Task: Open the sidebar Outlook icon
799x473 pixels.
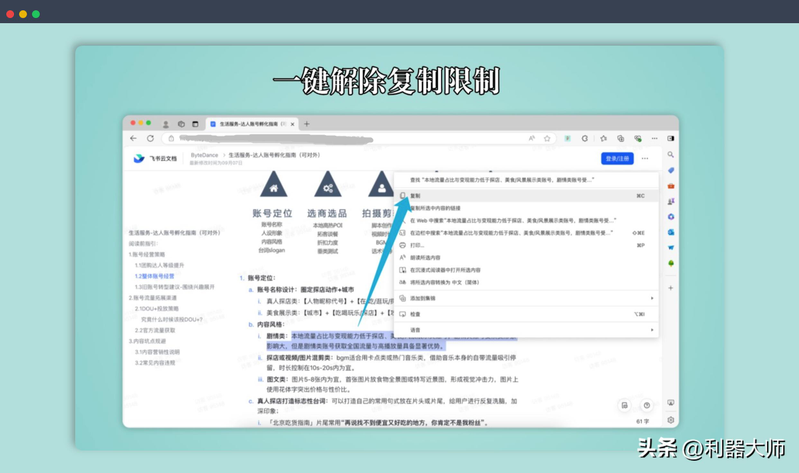Action: pos(671,232)
